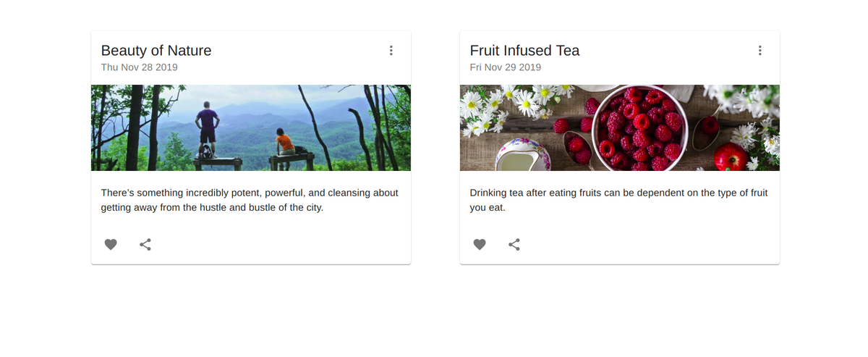Like the Fruit Infused Tea card
Screen dimensions: 868x357
(480, 245)
